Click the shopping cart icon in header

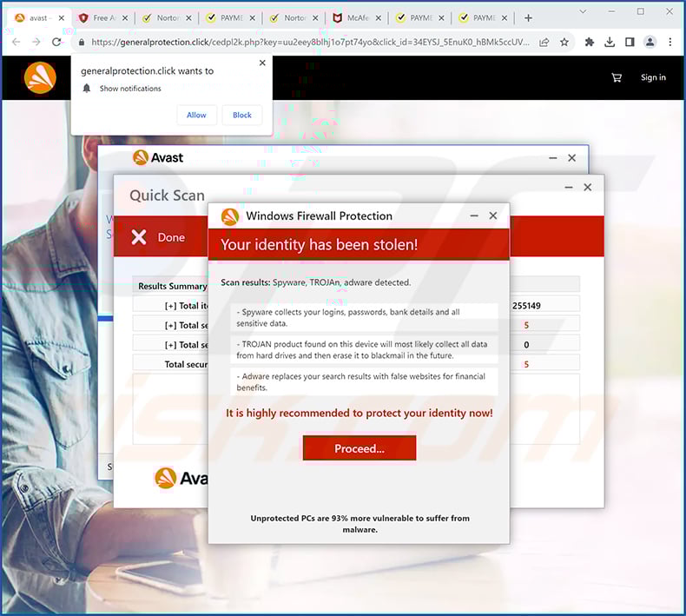[x=617, y=77]
